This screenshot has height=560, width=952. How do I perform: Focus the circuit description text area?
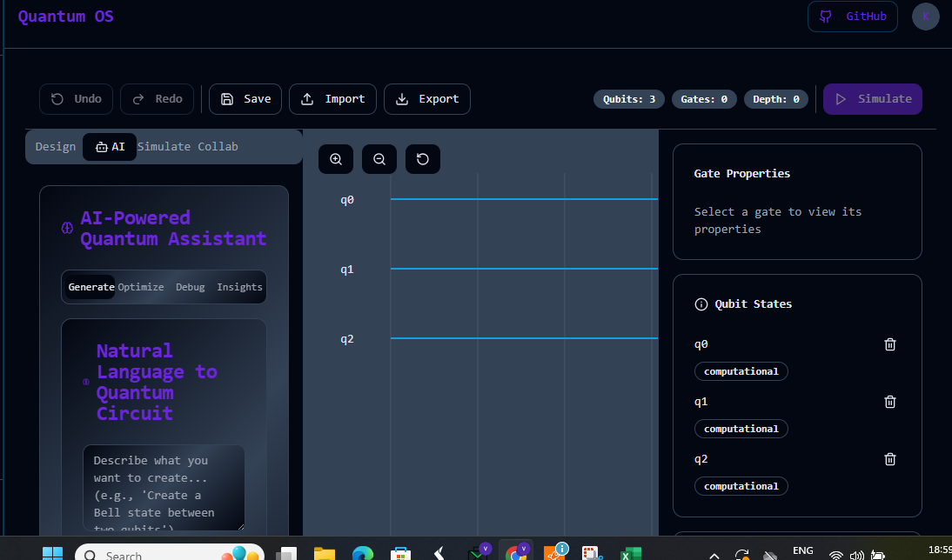coord(164,488)
